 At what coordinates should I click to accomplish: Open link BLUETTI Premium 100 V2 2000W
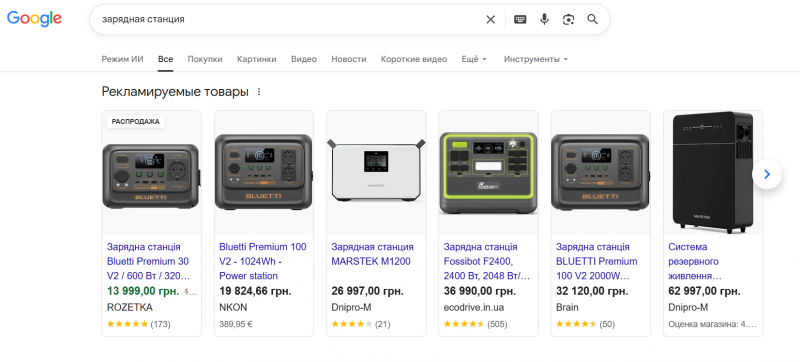pos(596,262)
